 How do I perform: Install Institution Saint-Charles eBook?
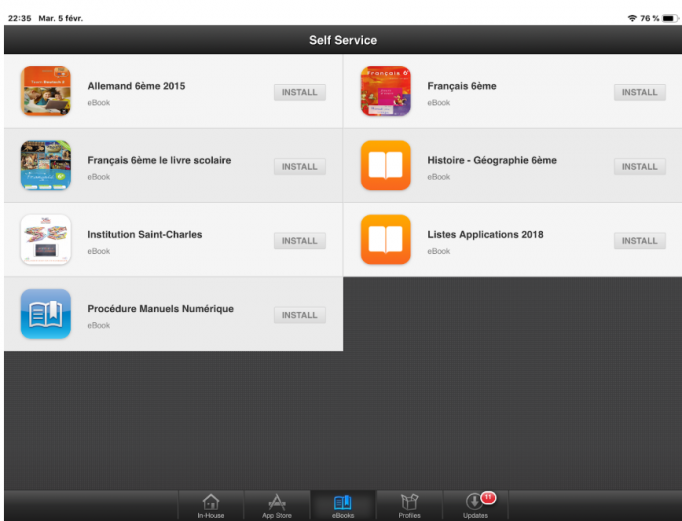300,241
